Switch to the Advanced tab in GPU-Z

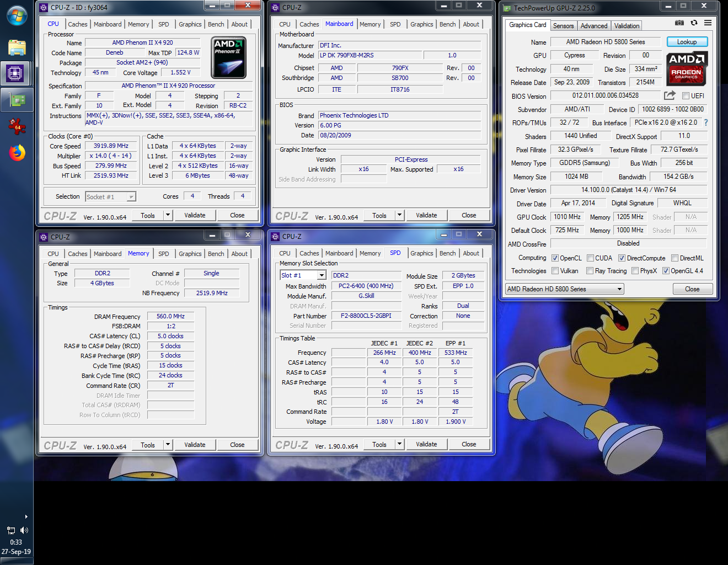coord(594,25)
